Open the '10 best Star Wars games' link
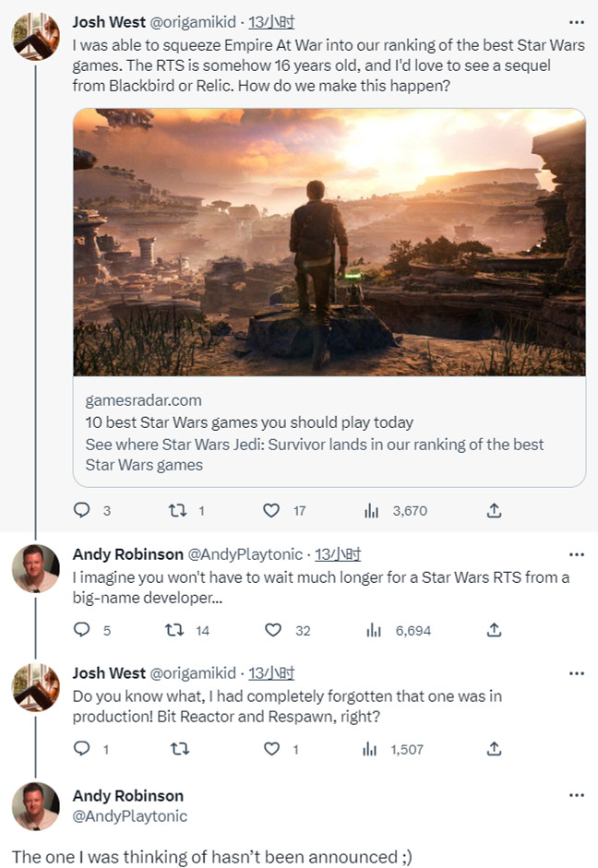Screen dimensions: 598x868 249,422
